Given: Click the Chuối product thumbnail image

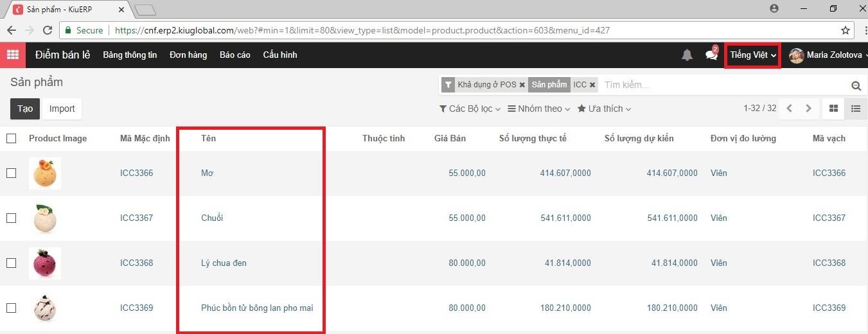Looking at the screenshot, I should pos(45,218).
